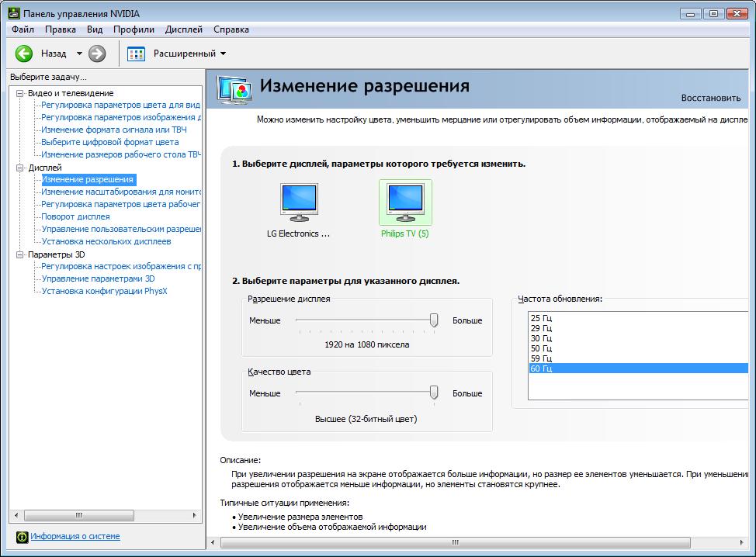Open Регулировка настроек изображения с просмотром
The width and height of the screenshot is (756, 557).
(120, 266)
